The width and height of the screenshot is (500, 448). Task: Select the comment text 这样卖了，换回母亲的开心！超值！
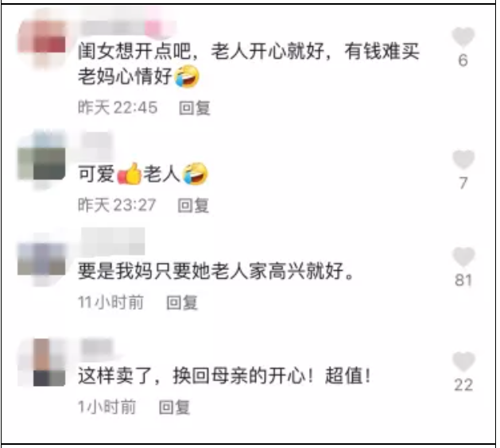pos(224,376)
